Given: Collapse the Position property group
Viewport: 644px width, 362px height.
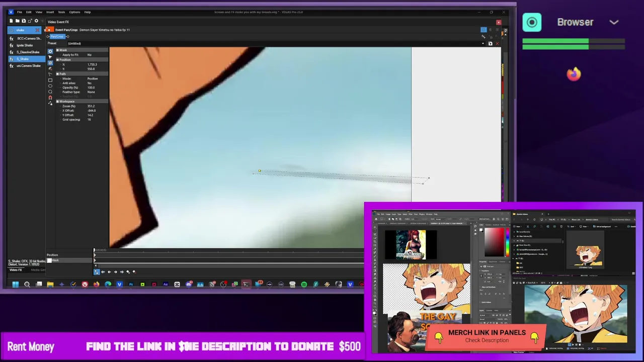Looking at the screenshot, I should (57, 60).
